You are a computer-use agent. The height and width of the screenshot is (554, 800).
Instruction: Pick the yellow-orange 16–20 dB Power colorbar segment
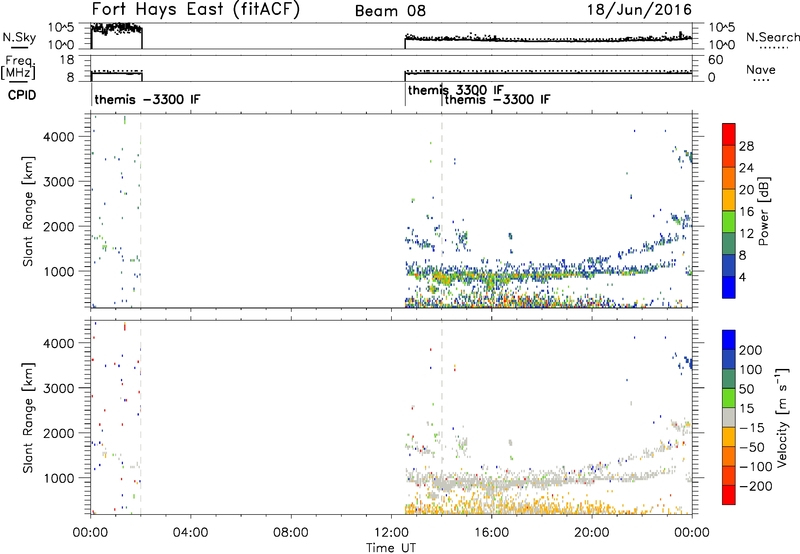729,200
